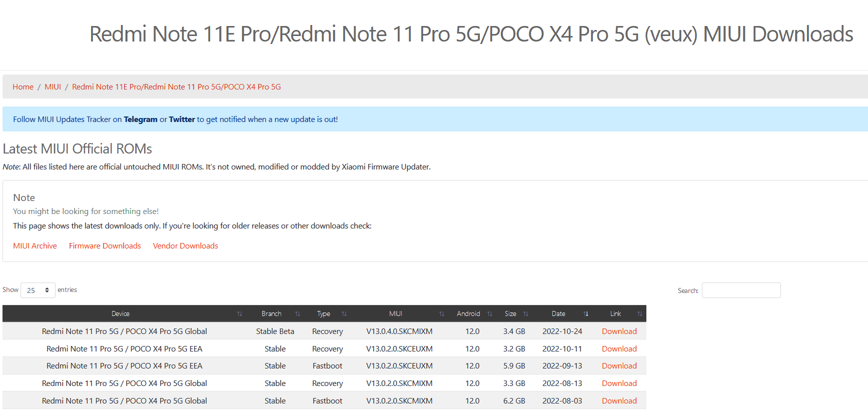The width and height of the screenshot is (868, 410).
Task: Download the 6.2 GB Global fastboot ROM
Action: pos(619,401)
